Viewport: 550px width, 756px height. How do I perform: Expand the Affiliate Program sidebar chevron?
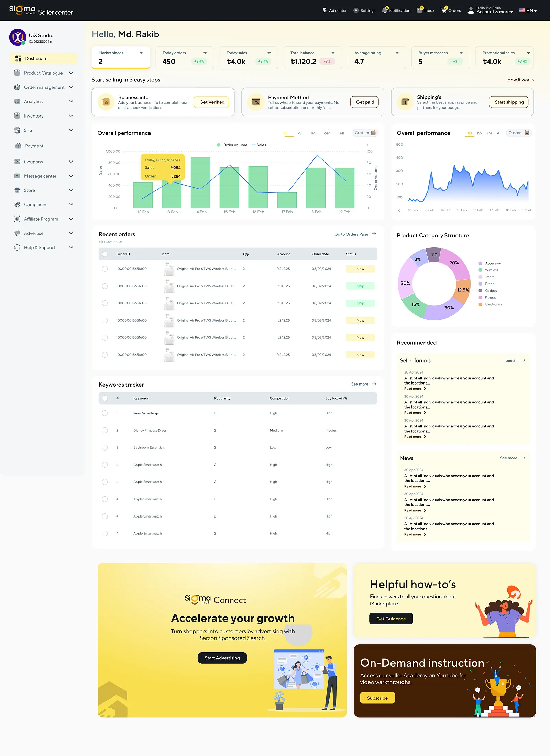click(x=71, y=219)
